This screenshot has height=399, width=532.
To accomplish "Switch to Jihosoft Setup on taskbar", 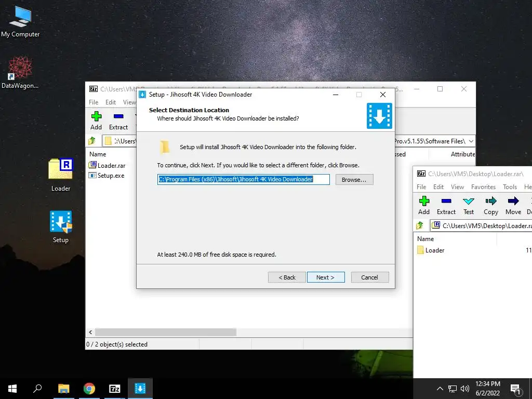I will pyautogui.click(x=140, y=389).
